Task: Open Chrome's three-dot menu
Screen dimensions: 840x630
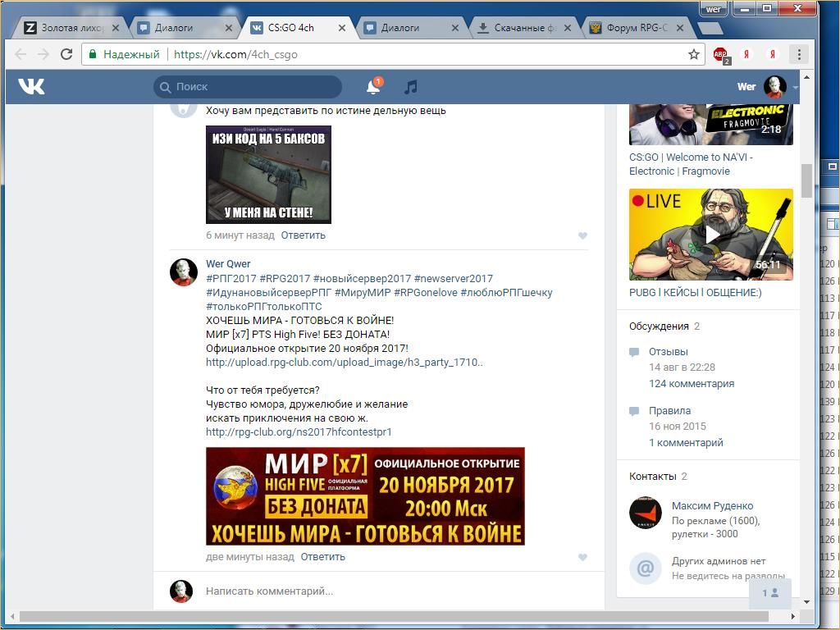Action: [799, 54]
